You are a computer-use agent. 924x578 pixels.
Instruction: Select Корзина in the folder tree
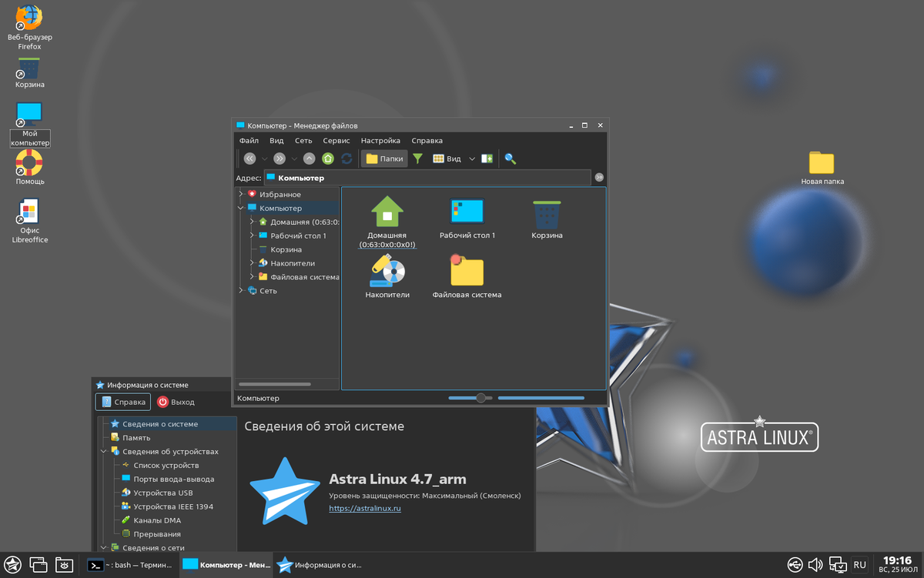[286, 249]
